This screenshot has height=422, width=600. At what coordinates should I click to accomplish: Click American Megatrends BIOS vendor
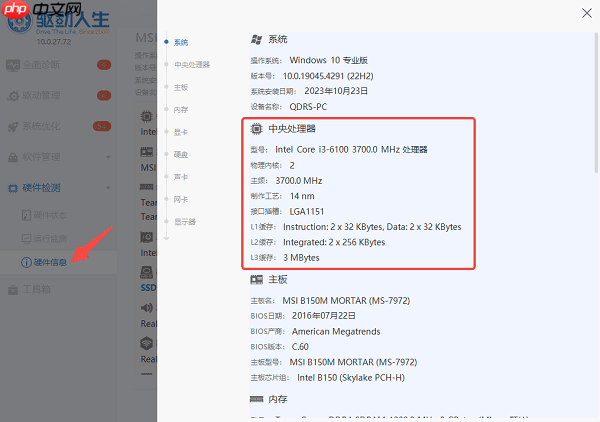(336, 331)
